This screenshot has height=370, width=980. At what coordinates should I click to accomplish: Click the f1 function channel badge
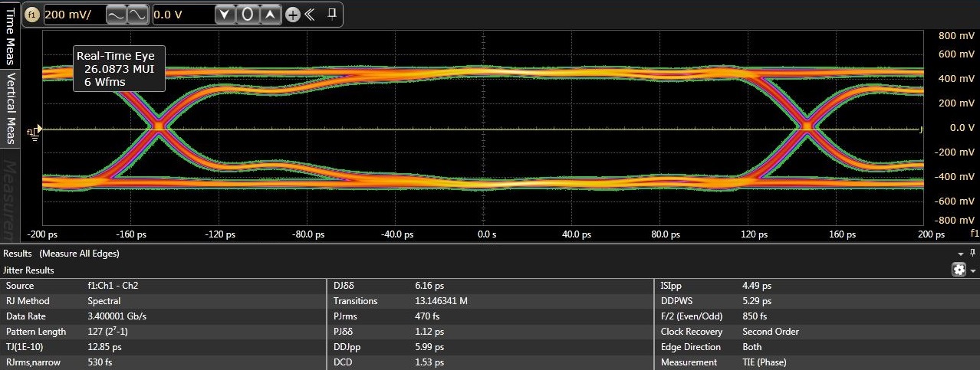(33, 15)
